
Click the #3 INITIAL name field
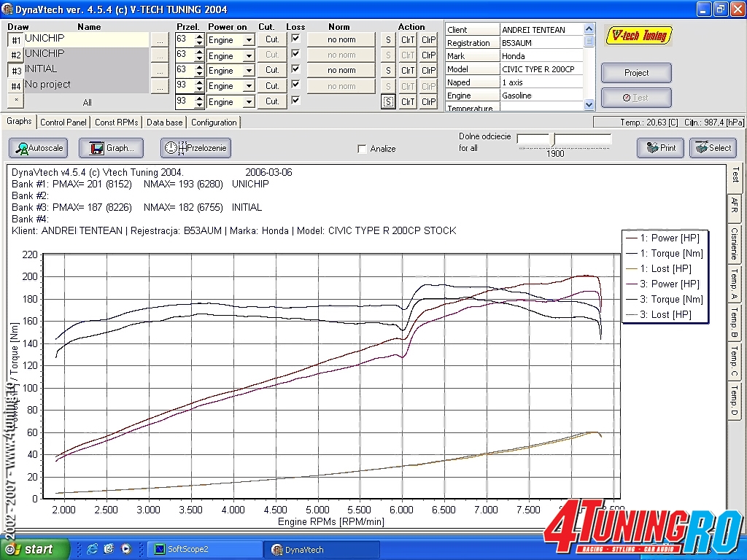pos(86,69)
